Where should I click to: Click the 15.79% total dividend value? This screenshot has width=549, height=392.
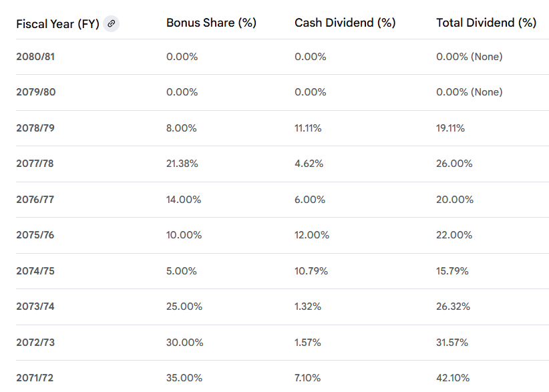click(452, 271)
